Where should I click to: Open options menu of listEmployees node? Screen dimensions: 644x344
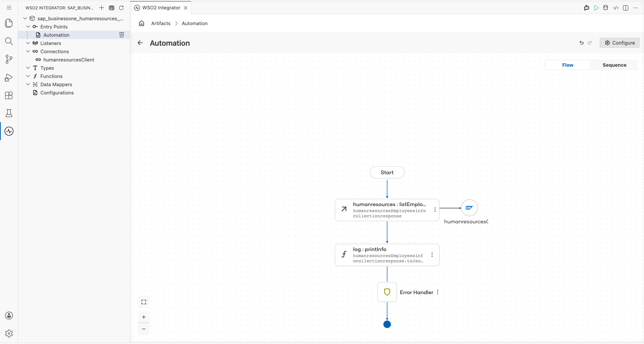[435, 210]
